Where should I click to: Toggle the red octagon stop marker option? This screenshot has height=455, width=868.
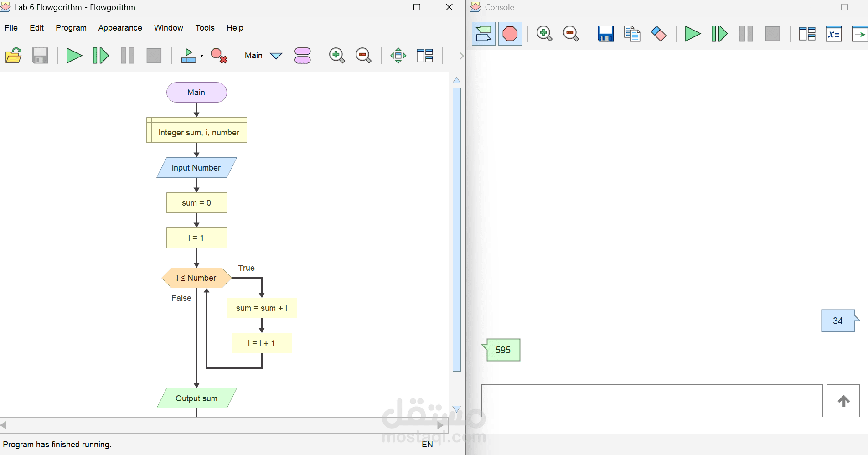pos(510,33)
